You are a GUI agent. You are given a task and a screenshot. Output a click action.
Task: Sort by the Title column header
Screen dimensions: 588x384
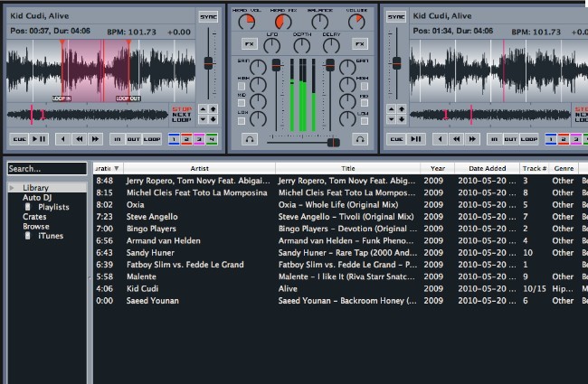click(x=348, y=168)
